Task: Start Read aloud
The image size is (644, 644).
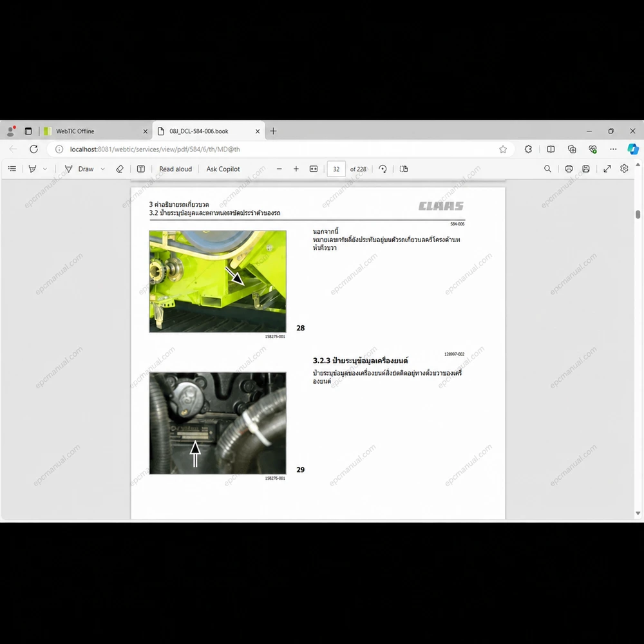Action: (x=175, y=169)
